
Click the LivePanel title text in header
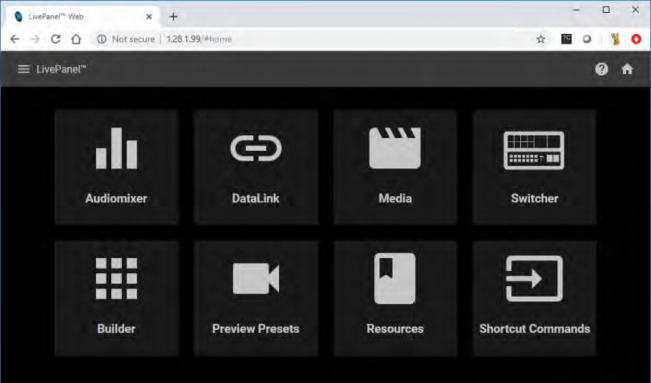(61, 69)
